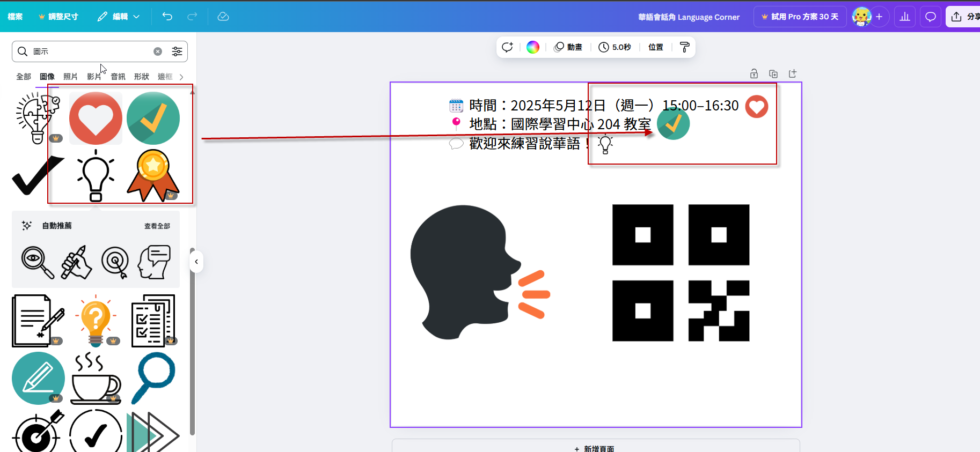Screen dimensions: 980x452
Task: Select the speaking head graphic on canvas
Action: [480, 272]
